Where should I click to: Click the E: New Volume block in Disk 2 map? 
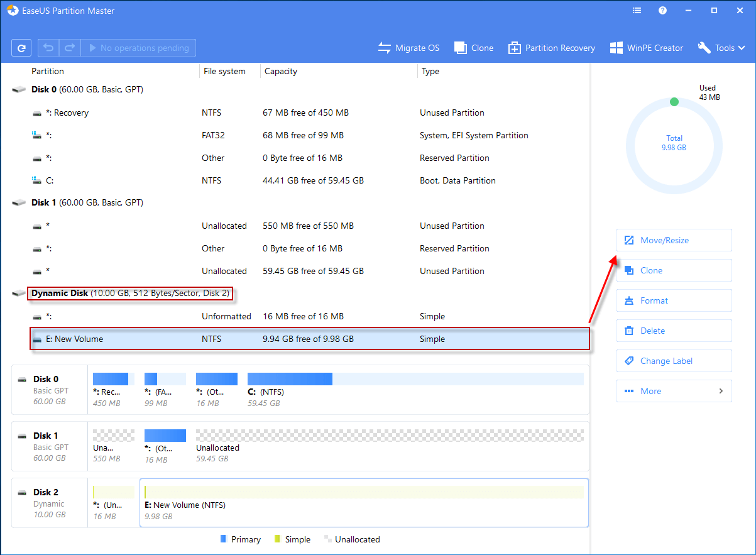pyautogui.click(x=364, y=503)
